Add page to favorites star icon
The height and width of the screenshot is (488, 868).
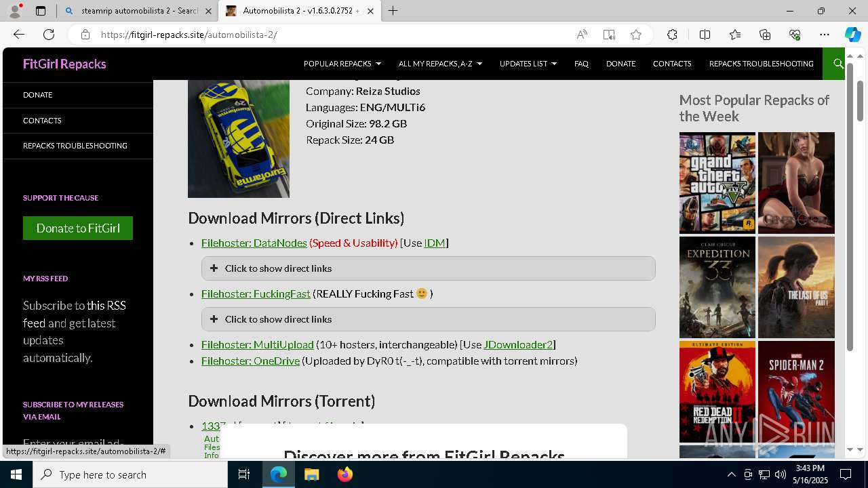pyautogui.click(x=636, y=35)
